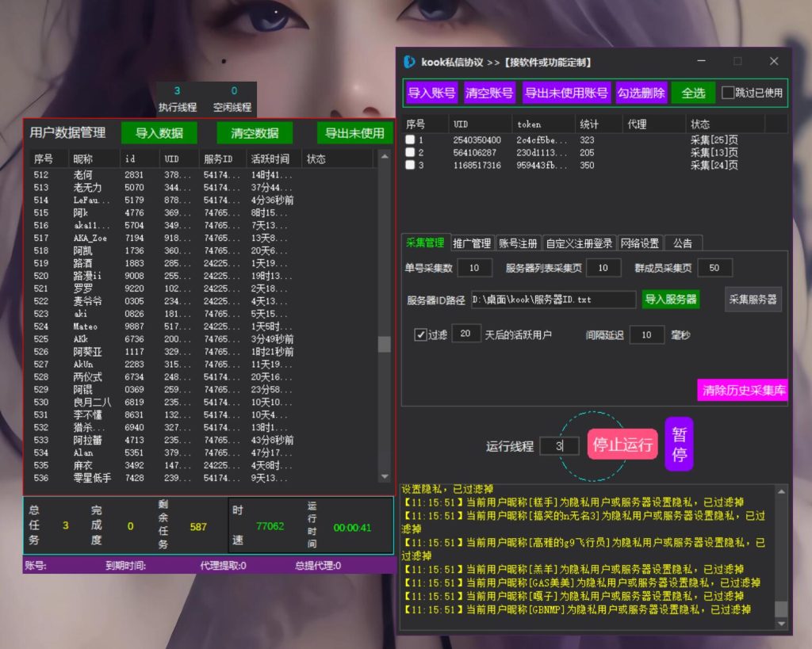
Task: Click the pink 停止运行 stop button
Action: click(622, 445)
